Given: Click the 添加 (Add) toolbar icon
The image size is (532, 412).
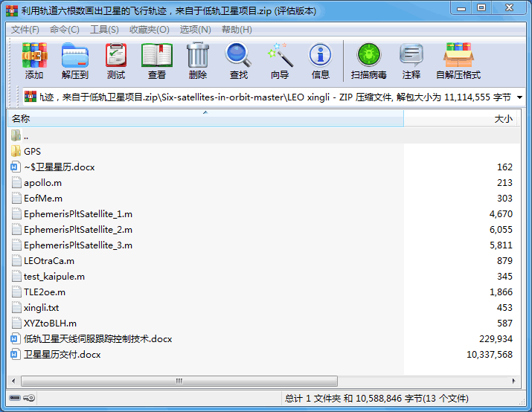Looking at the screenshot, I should [34, 55].
